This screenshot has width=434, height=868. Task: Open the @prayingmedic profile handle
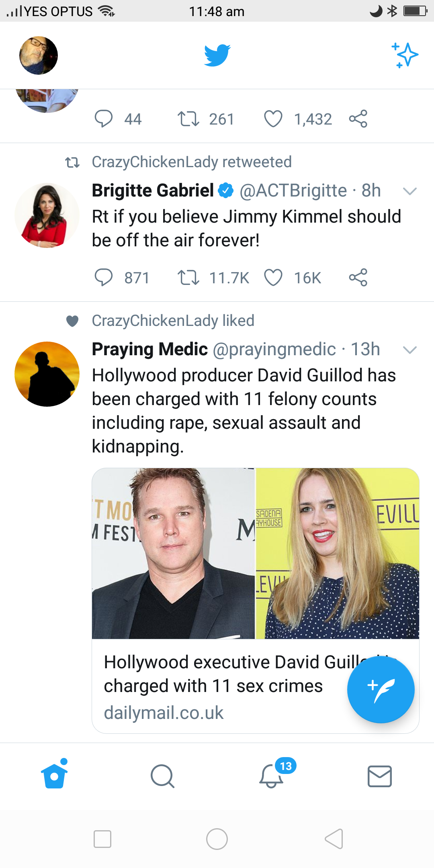pos(274,350)
